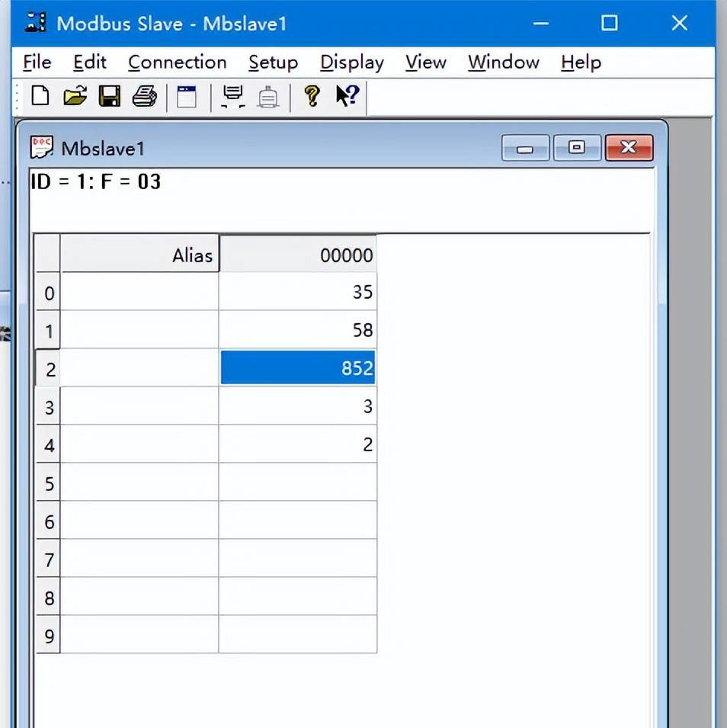Click the context help arrow icon
This screenshot has height=728, width=727.
coord(347,96)
